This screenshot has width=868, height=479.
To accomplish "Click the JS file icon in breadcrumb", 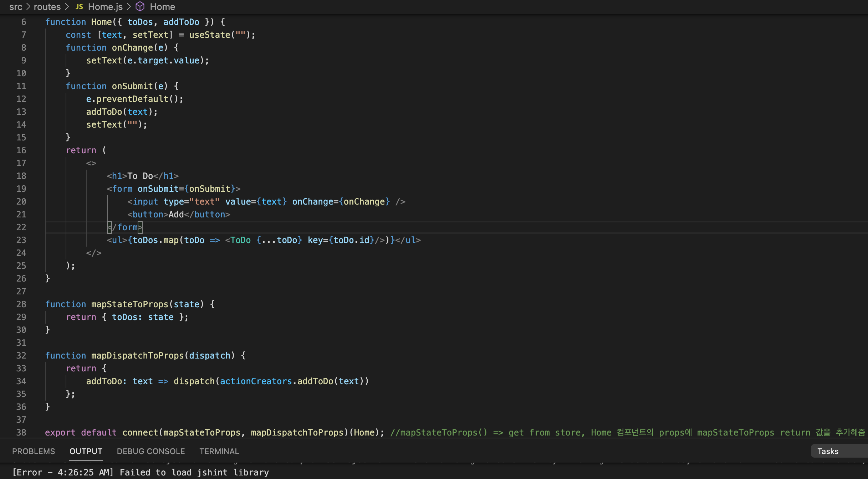I will pos(79,7).
